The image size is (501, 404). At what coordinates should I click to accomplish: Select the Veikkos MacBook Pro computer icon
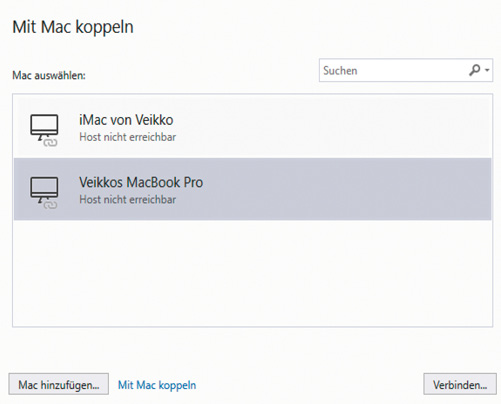point(44,190)
